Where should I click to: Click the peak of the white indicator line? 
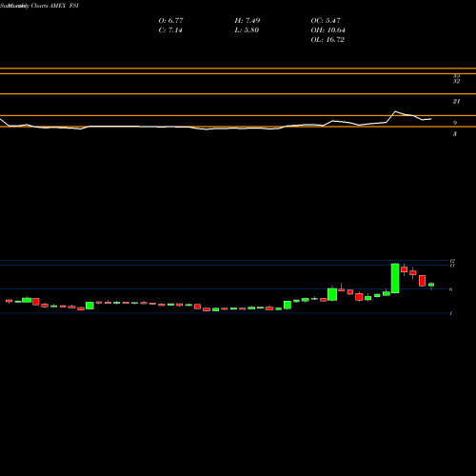click(395, 111)
